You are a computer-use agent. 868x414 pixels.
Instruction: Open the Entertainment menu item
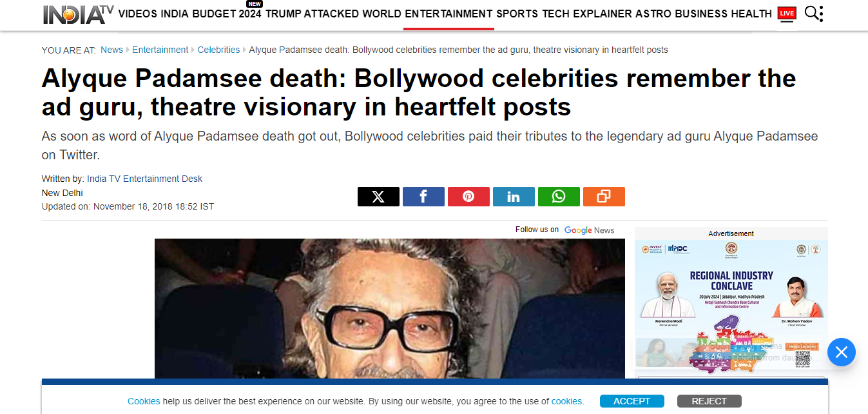[448, 14]
